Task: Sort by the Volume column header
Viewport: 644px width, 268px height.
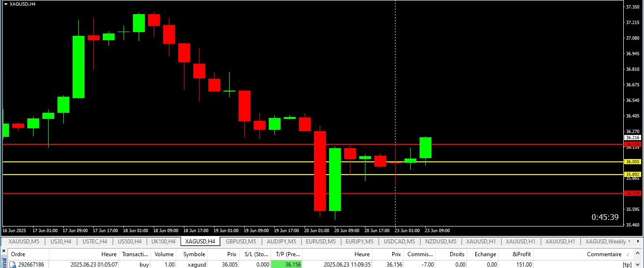Action: pos(164,254)
